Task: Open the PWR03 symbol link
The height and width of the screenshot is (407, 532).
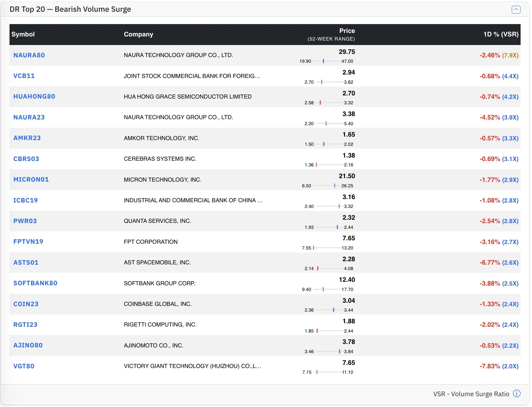Action: [25, 221]
